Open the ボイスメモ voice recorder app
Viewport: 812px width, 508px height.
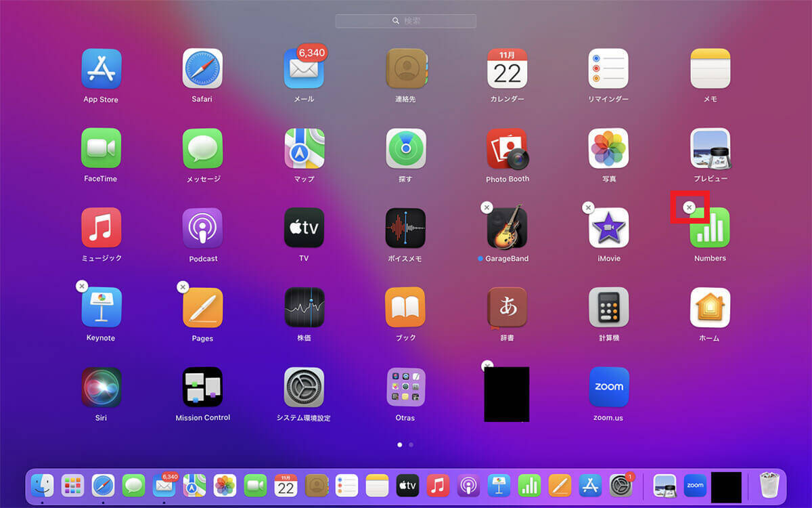pyautogui.click(x=405, y=228)
